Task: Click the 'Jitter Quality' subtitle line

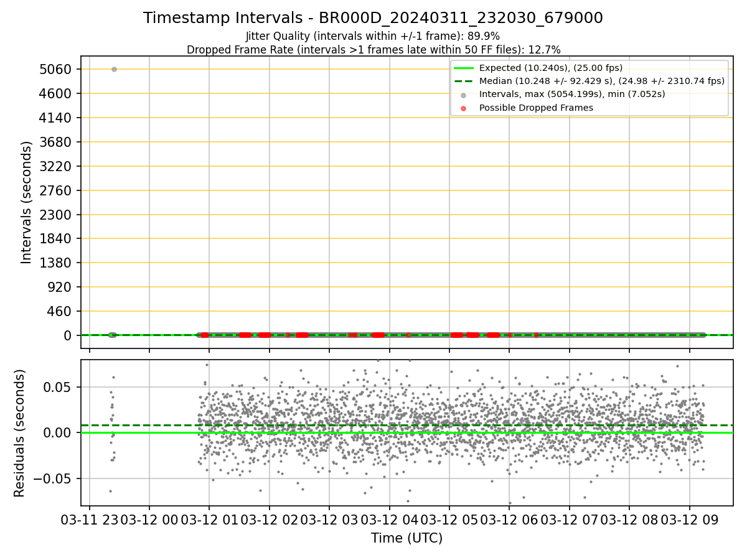Action: coord(373,36)
